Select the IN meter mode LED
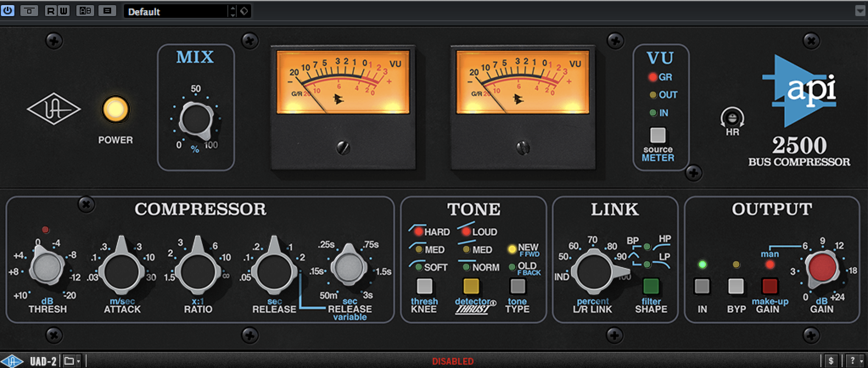Image resolution: width=868 pixels, height=368 pixels. point(653,113)
